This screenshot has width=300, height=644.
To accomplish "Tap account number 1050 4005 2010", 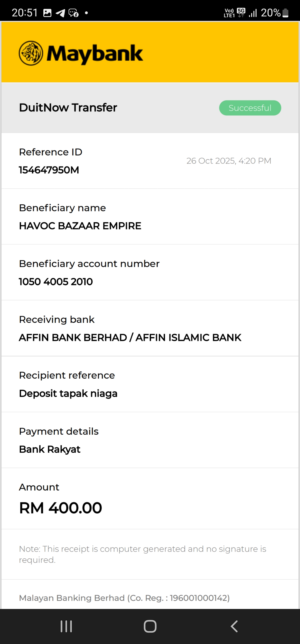I will (56, 282).
